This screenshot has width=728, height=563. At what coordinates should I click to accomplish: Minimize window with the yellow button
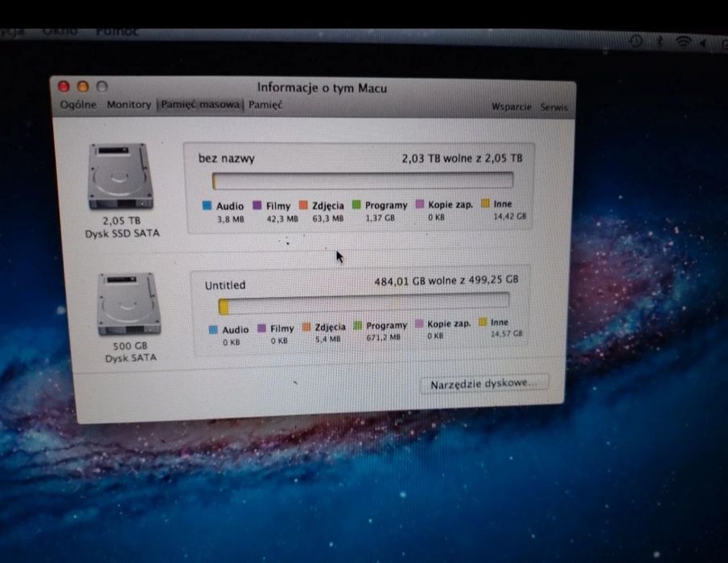(x=83, y=87)
